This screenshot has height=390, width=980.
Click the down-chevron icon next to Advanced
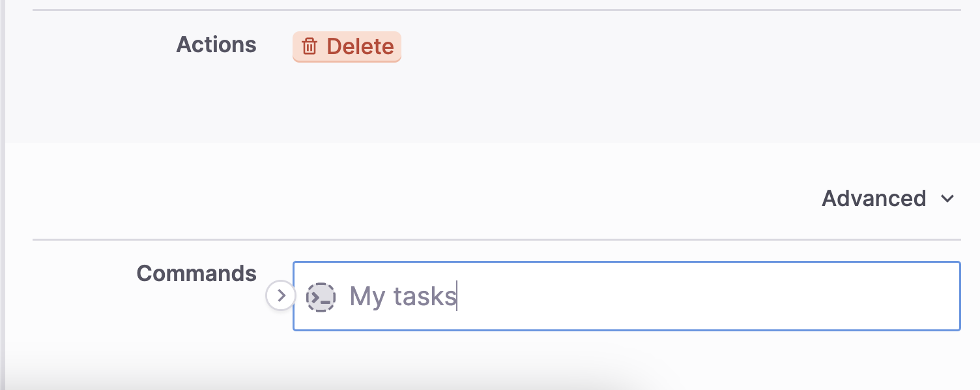point(947,199)
